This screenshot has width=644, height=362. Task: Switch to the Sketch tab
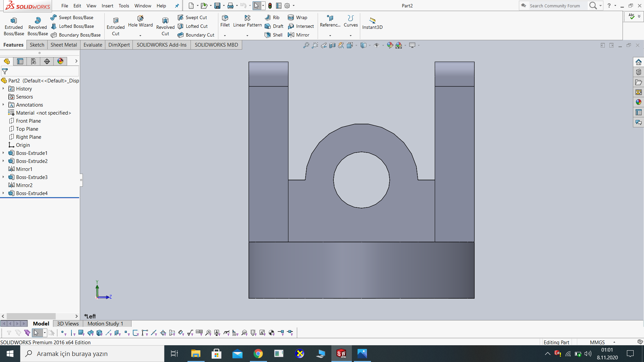point(37,45)
